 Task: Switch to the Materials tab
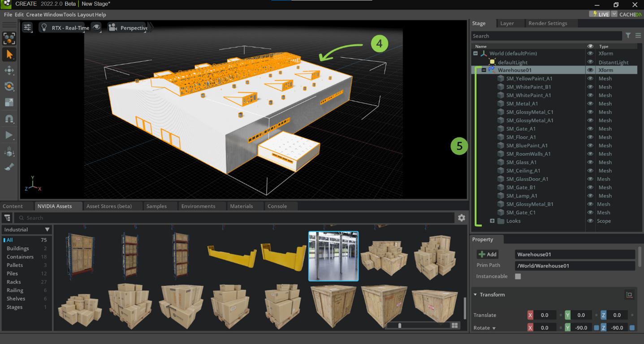pyautogui.click(x=241, y=206)
